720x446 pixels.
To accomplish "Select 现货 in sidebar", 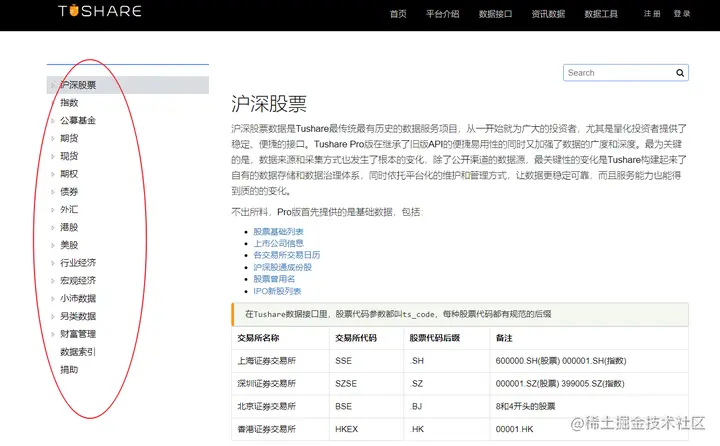I will pyautogui.click(x=69, y=156).
